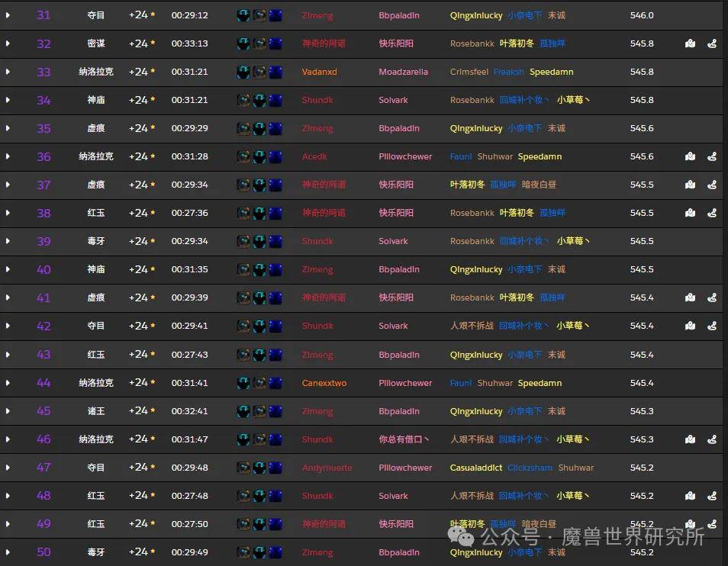Viewport: 728px width, 566px height.
Task: Click Speedamn in the rank 33 row
Action: (552, 72)
